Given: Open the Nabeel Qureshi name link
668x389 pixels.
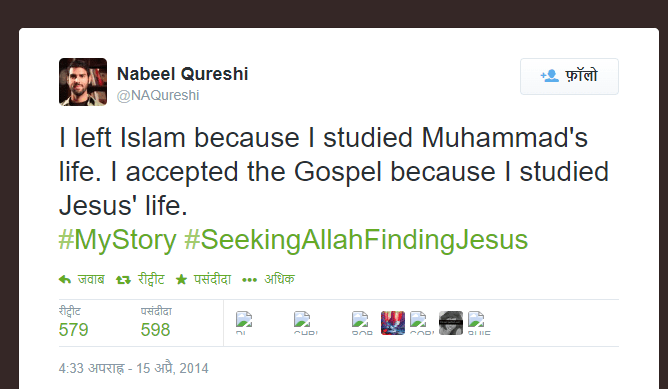Looking at the screenshot, I should [x=182, y=74].
